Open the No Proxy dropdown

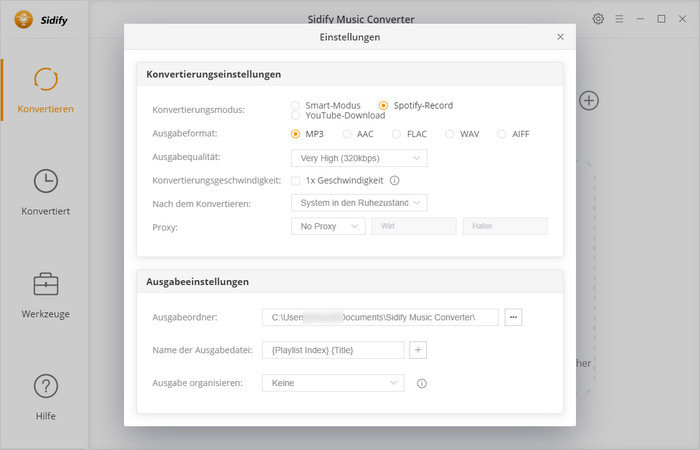point(328,226)
